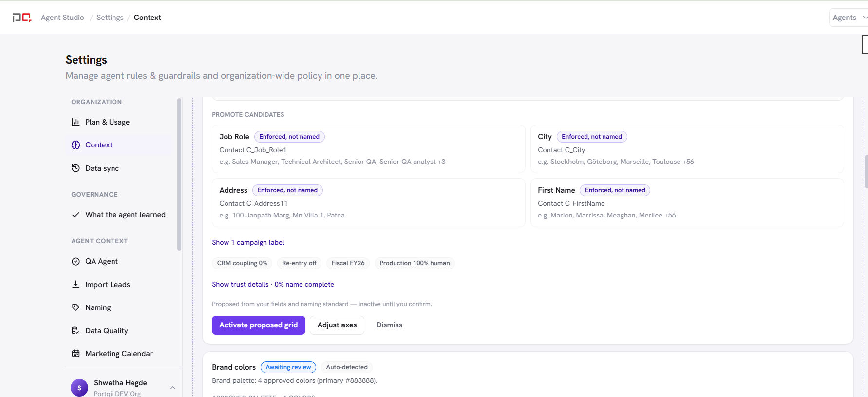868x397 pixels.
Task: Click the Agent Studio logo icon
Action: [x=22, y=18]
